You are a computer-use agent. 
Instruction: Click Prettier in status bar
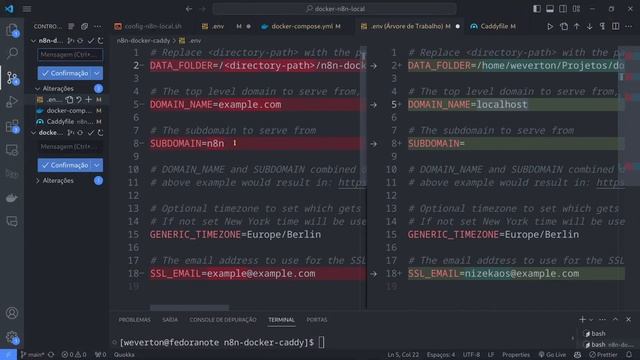(x=604, y=355)
